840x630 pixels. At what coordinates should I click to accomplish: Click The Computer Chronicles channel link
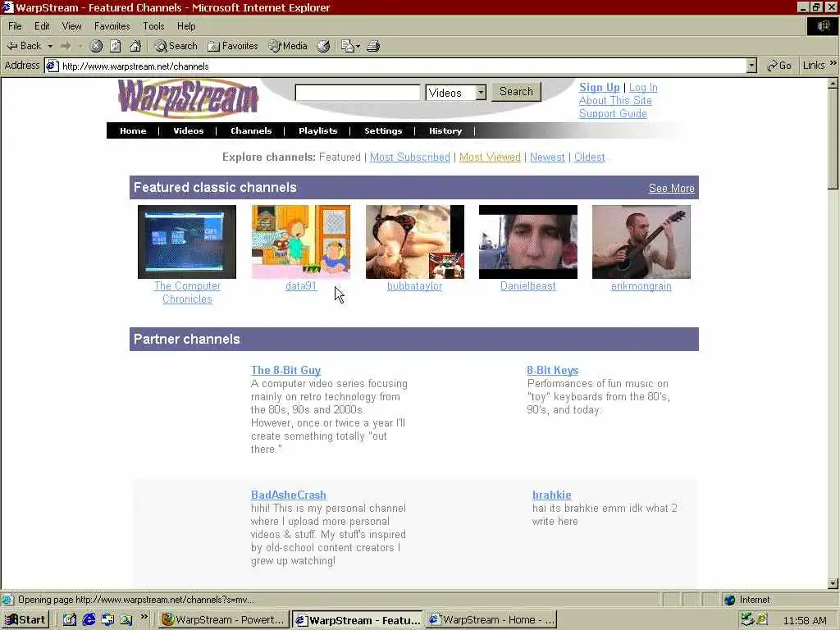tap(187, 293)
